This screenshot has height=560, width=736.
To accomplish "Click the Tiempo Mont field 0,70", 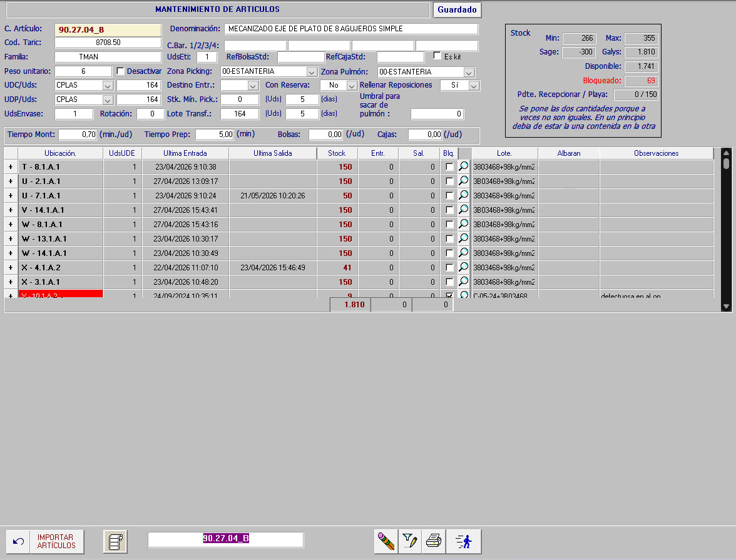I will (78, 135).
